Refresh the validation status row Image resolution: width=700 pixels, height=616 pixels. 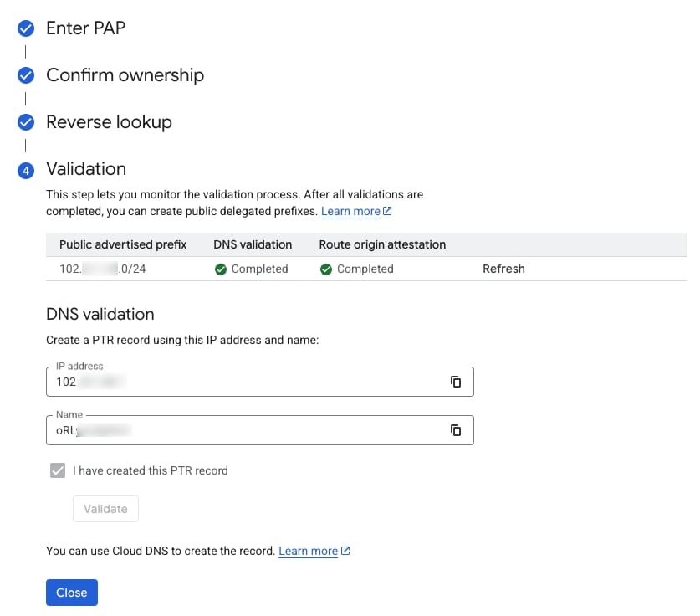(503, 269)
